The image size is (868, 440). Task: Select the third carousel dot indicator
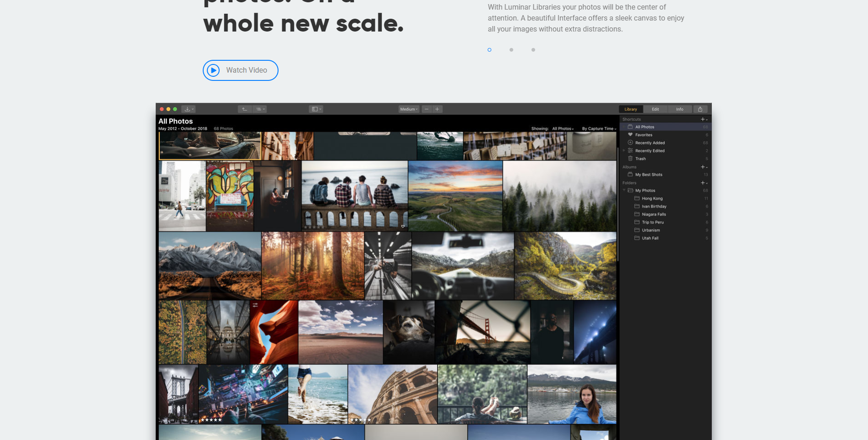533,50
